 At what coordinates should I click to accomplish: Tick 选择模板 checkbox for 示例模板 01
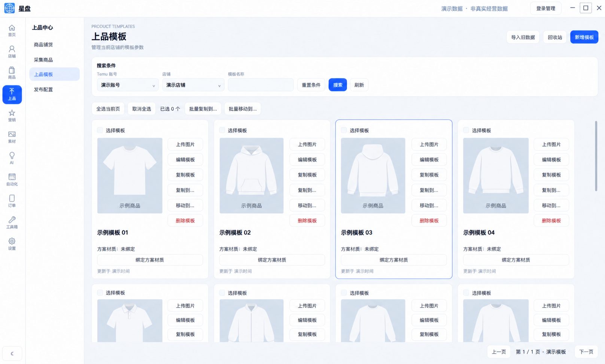[x=100, y=130]
